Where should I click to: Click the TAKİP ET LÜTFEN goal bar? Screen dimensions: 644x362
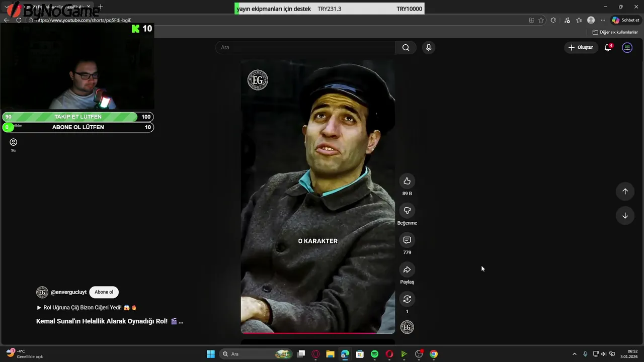pos(78,117)
